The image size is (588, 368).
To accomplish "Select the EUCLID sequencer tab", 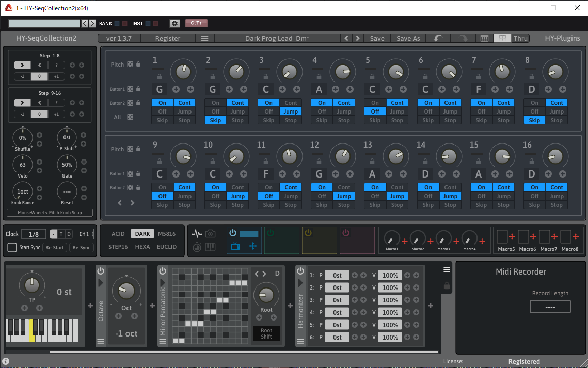I will point(167,247).
